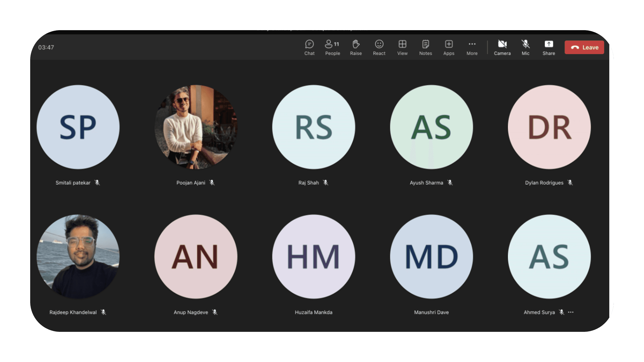This screenshot has height=362, width=644.
Task: Unmute the Mic
Action: point(525,47)
